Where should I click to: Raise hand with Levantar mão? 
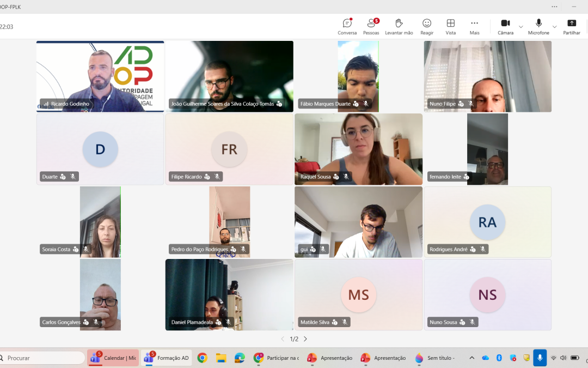click(399, 27)
